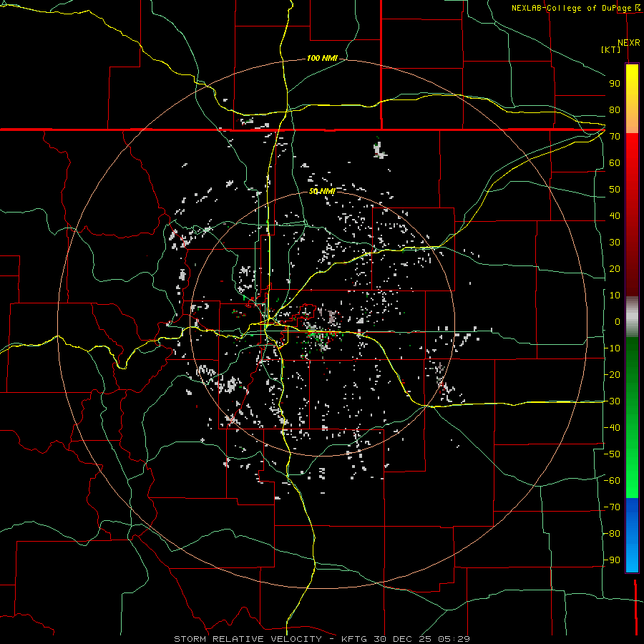Click the -80 tick label on velocity scale

(x=612, y=534)
